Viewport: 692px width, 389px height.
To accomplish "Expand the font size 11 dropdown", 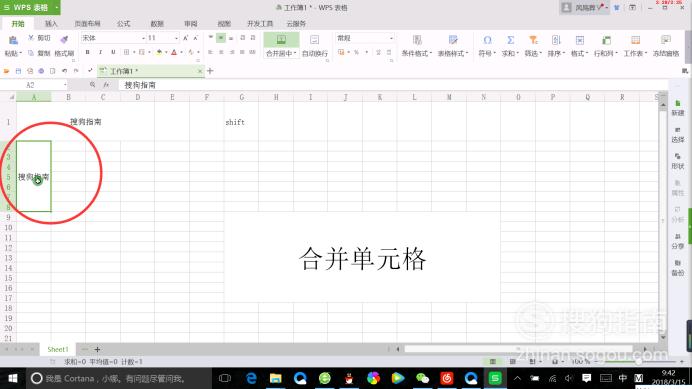I will 176,38.
